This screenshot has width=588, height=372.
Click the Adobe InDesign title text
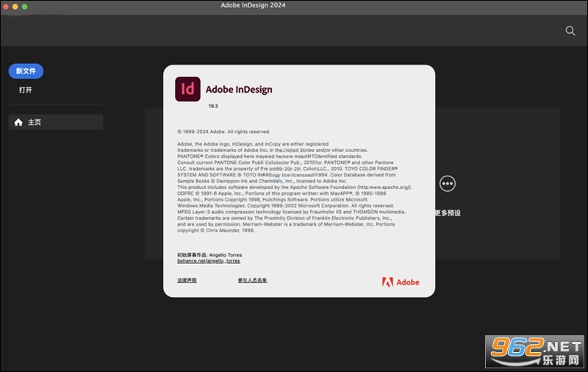click(239, 90)
